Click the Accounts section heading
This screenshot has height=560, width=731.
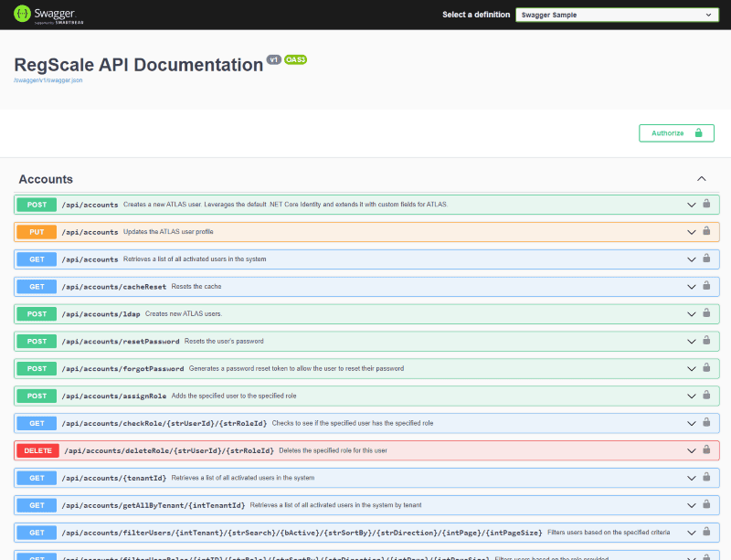pyautogui.click(x=46, y=179)
